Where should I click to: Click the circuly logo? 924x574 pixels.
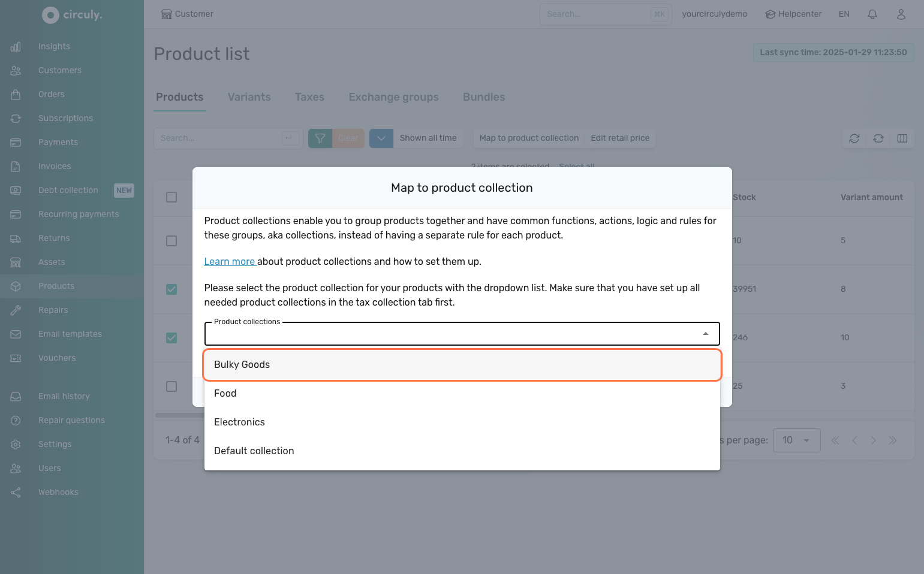72,14
